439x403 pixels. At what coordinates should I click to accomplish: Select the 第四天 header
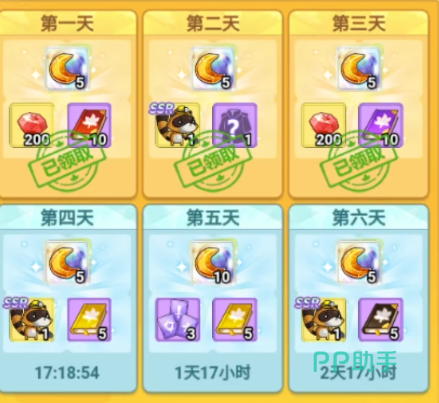(67, 218)
